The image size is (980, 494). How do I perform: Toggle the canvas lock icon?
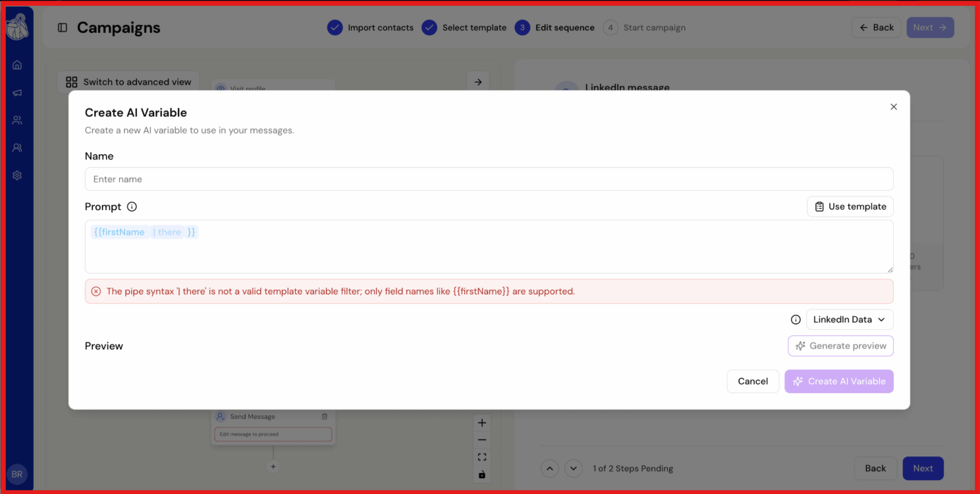(482, 474)
